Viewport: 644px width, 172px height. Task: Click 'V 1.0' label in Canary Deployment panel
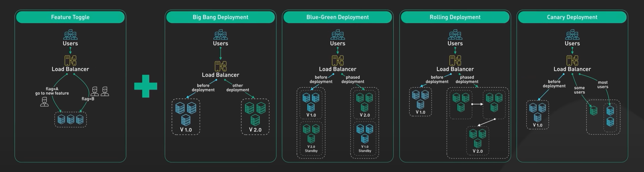[537, 125]
